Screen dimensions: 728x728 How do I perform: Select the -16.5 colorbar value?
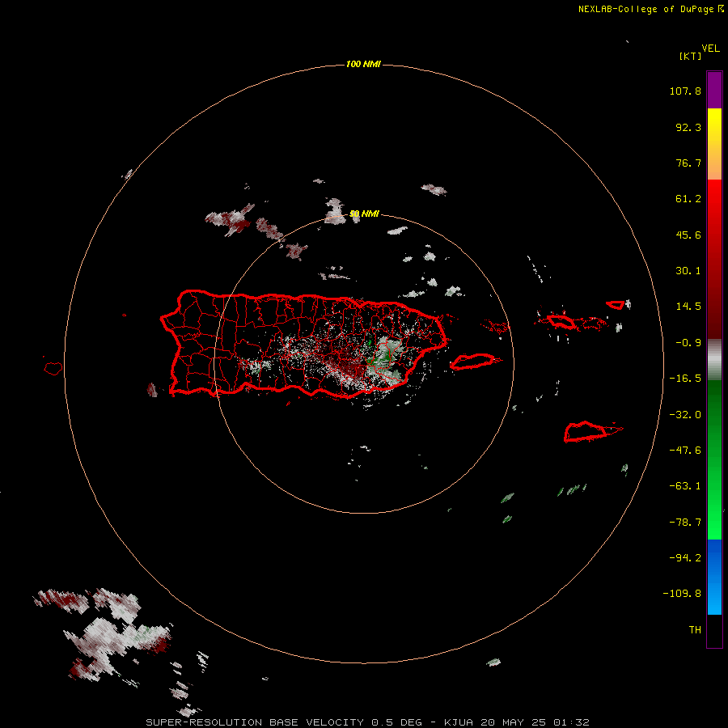click(x=685, y=379)
